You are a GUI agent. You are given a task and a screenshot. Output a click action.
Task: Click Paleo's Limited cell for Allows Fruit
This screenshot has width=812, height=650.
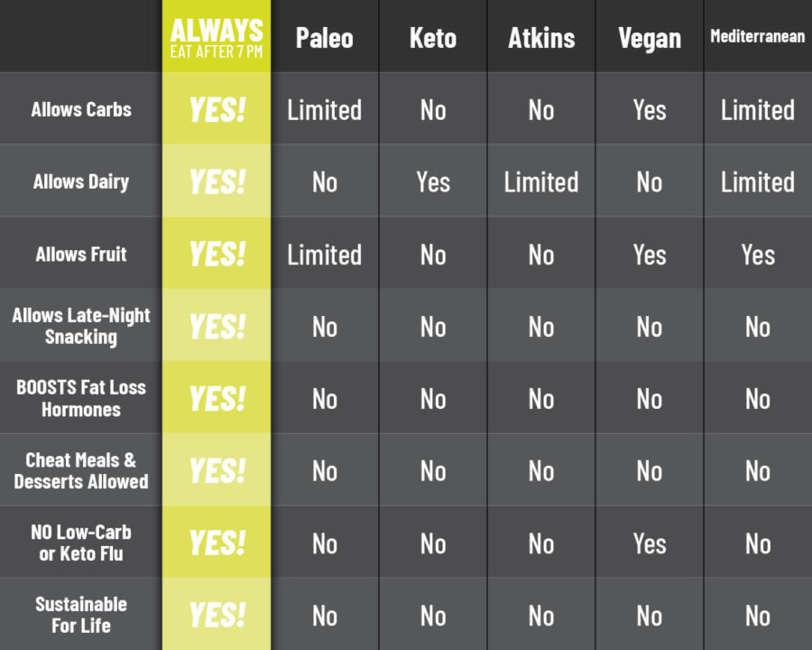click(x=325, y=255)
